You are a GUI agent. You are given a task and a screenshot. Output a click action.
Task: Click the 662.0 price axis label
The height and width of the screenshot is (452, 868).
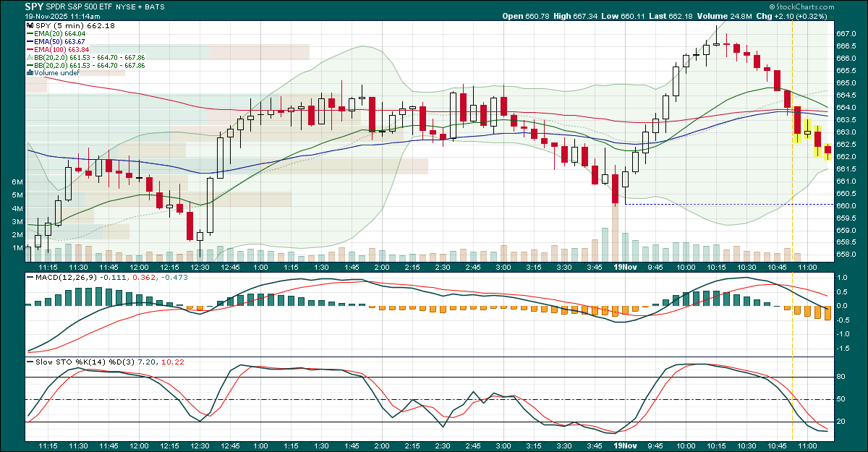[846, 156]
